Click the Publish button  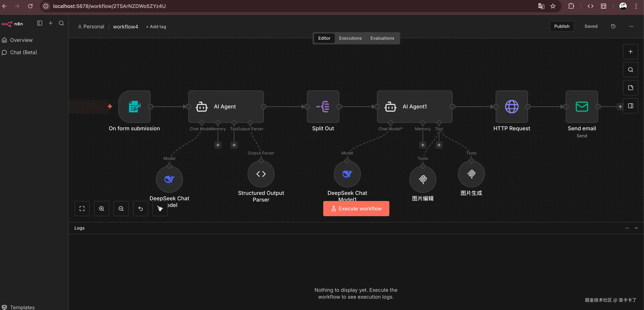tap(561, 27)
